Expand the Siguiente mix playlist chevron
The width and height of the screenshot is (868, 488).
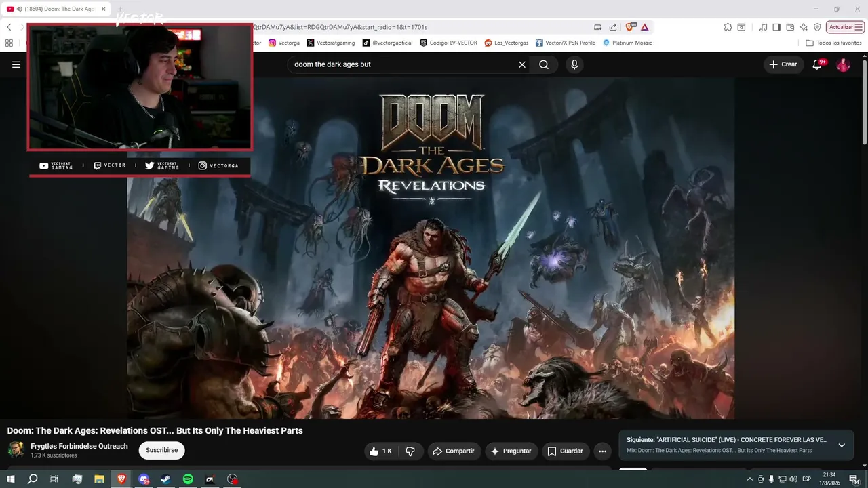click(842, 445)
